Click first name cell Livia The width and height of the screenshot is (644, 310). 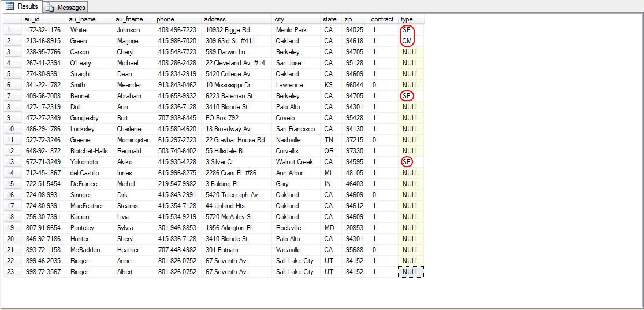click(133, 217)
